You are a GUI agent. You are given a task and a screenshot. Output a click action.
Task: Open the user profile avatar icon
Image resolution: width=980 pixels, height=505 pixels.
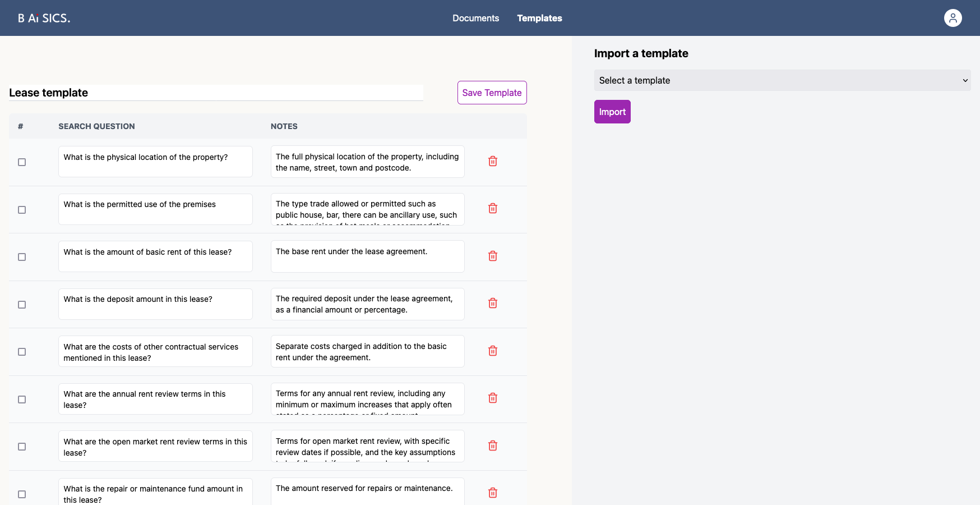(953, 18)
